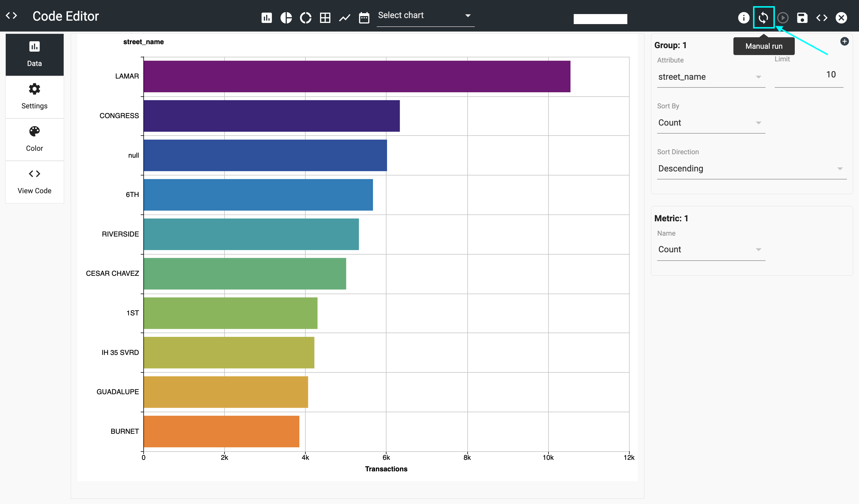The image size is (859, 504).
Task: Click the Code Editor title text
Action: (66, 16)
